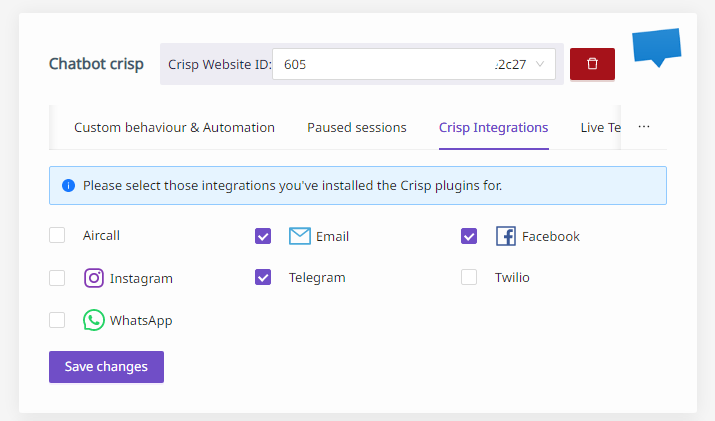This screenshot has height=421, width=715.
Task: Click the WhatsApp logo icon
Action: tap(93, 320)
